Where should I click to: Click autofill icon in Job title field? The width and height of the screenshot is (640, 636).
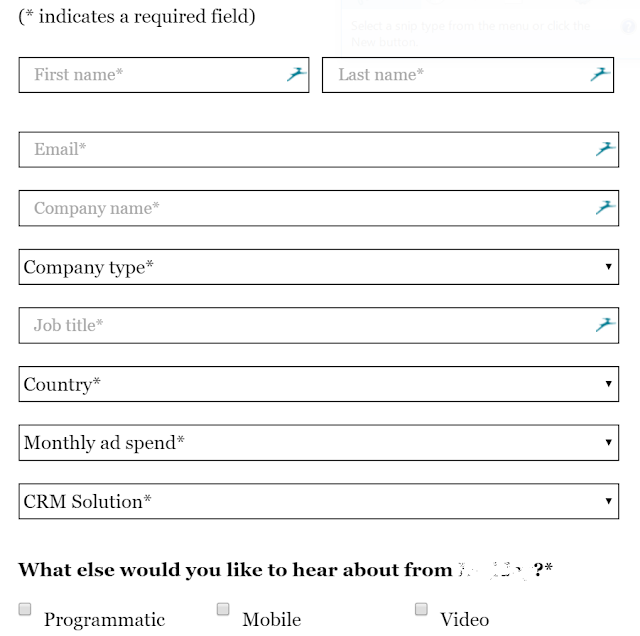coord(605,325)
